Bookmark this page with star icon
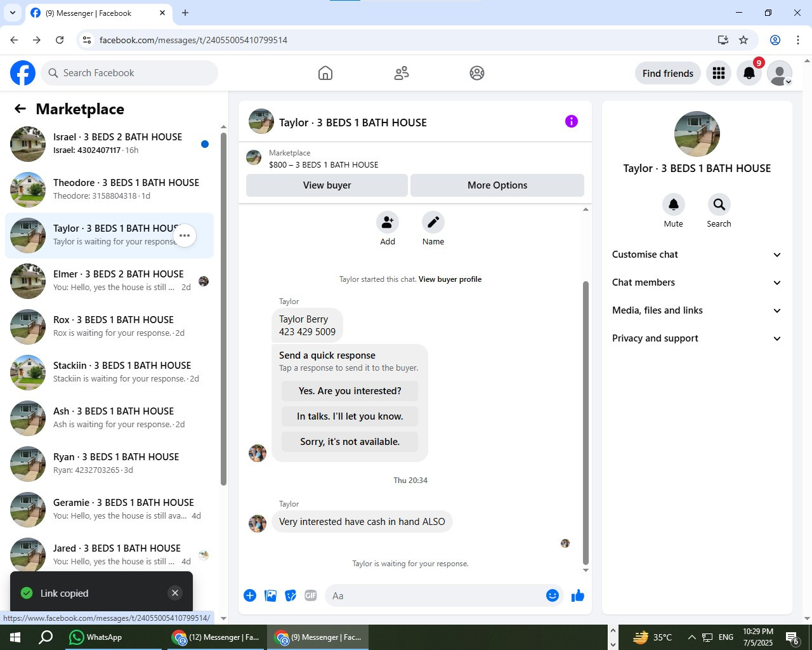The height and width of the screenshot is (650, 812). [x=743, y=40]
